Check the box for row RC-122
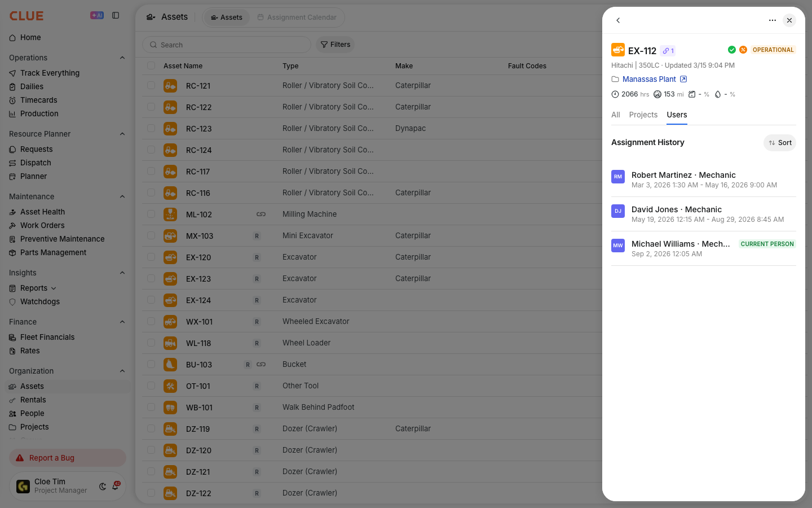 (151, 107)
